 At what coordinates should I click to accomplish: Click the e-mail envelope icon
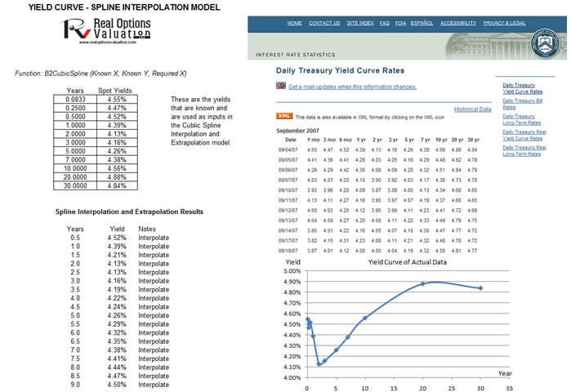point(281,86)
